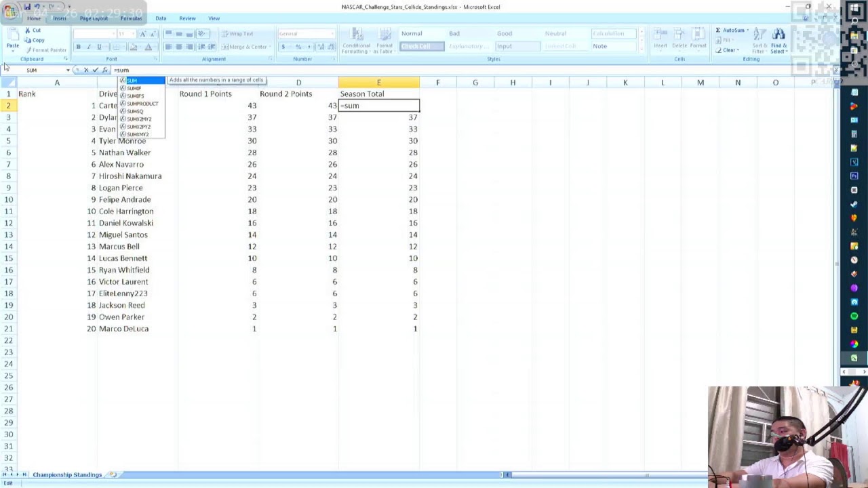Click the Rank header cell
Image resolution: width=868 pixels, height=488 pixels.
(x=57, y=94)
